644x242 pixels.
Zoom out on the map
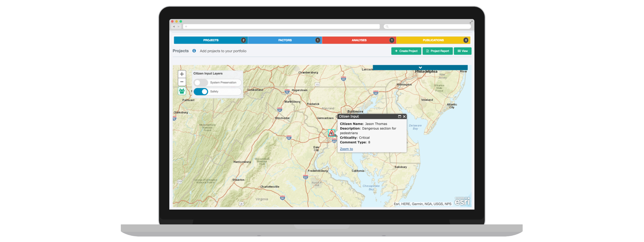[x=182, y=82]
